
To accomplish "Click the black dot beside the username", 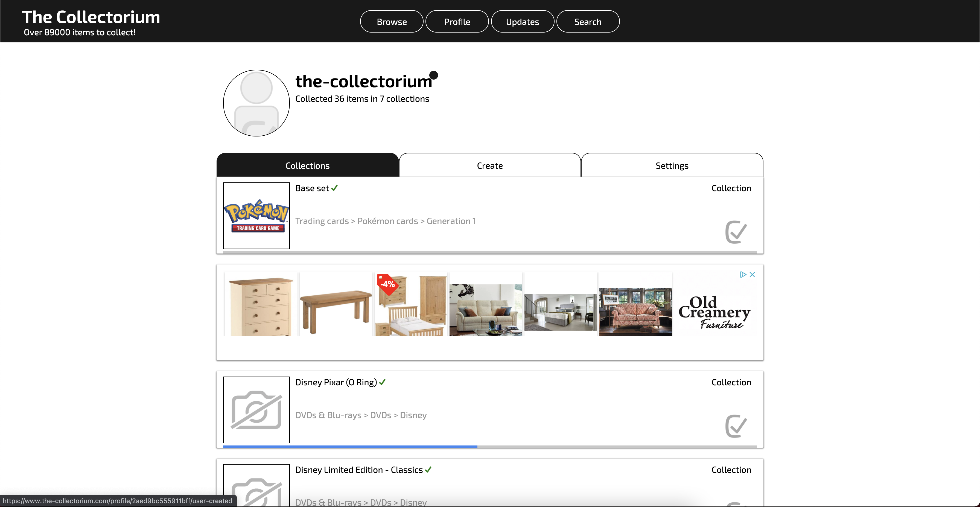I will pyautogui.click(x=433, y=75).
